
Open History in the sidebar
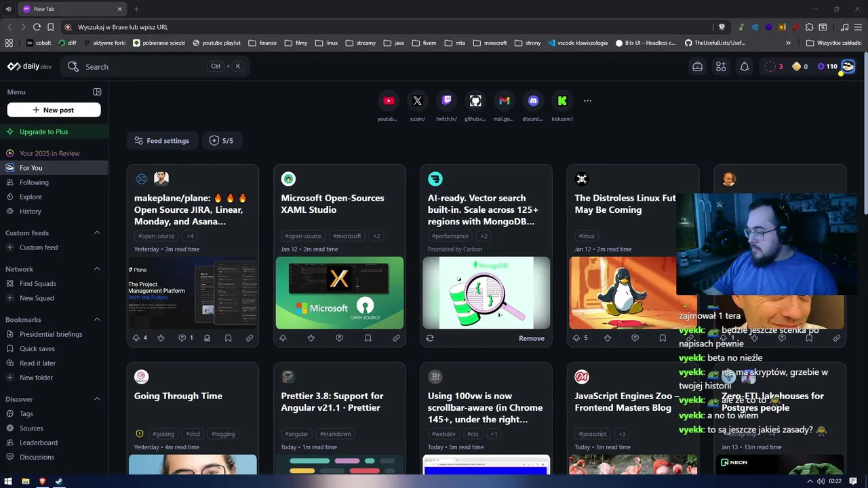54,211
